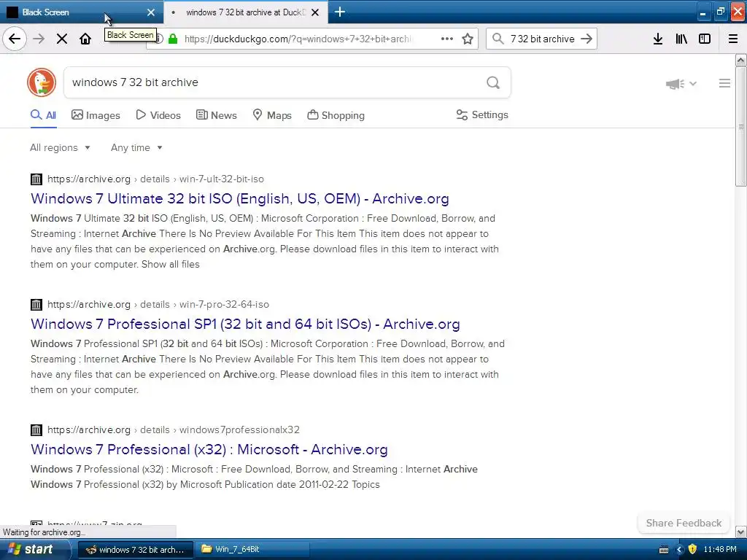747x560 pixels.
Task: Open Firefox hamburger menu
Action: (x=733, y=39)
